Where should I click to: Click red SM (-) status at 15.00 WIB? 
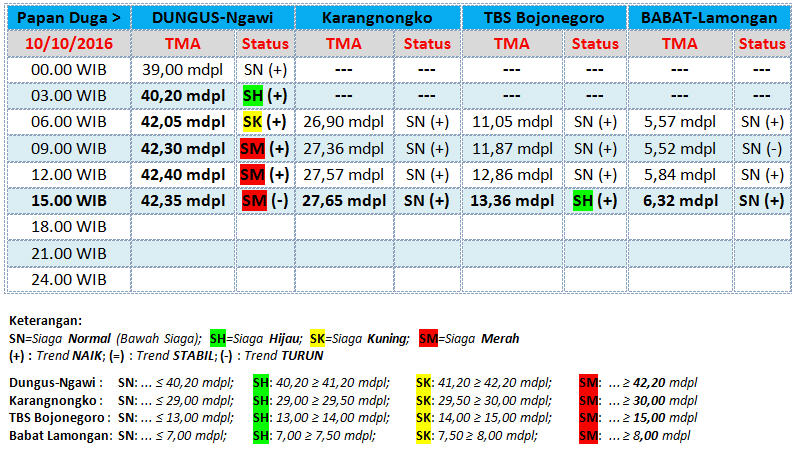(253, 199)
